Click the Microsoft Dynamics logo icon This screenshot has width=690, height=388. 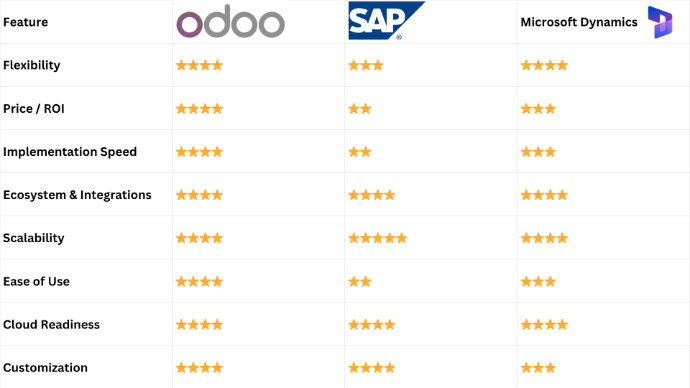[660, 22]
